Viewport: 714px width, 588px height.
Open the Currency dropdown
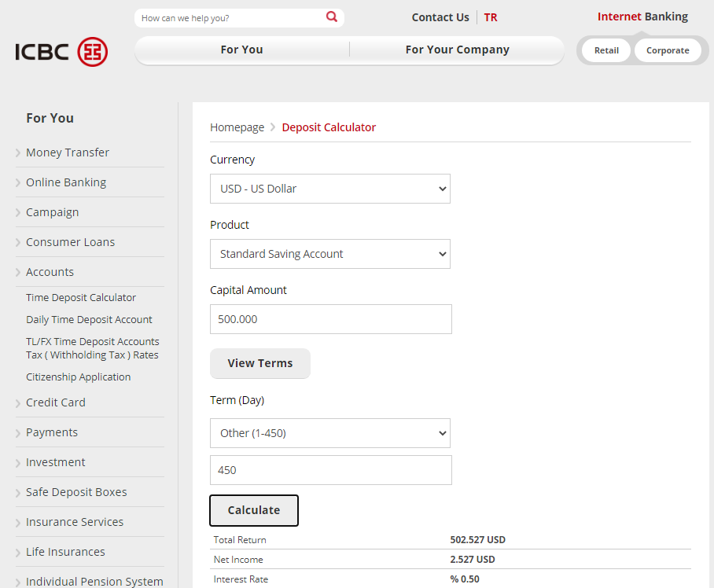click(x=329, y=189)
